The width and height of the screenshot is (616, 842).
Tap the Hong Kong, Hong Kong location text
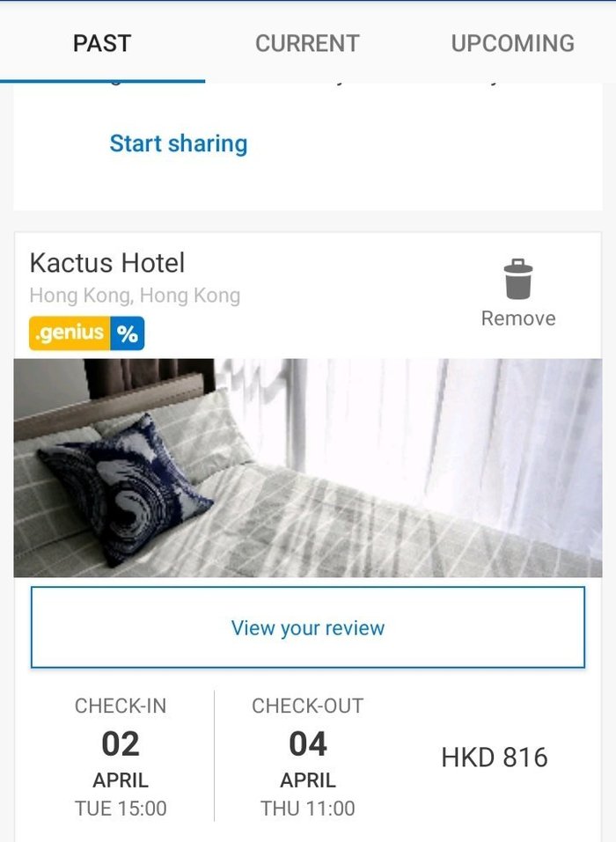pyautogui.click(x=135, y=296)
